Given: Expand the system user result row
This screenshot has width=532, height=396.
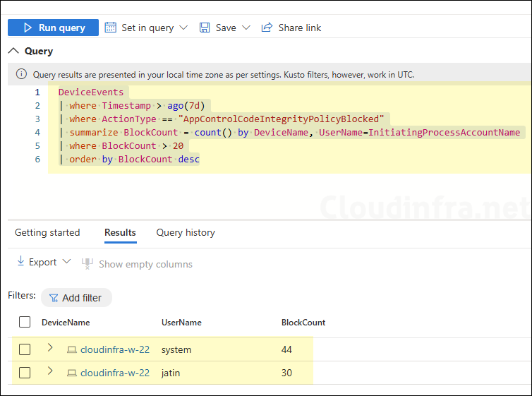Looking at the screenshot, I should coord(50,347).
